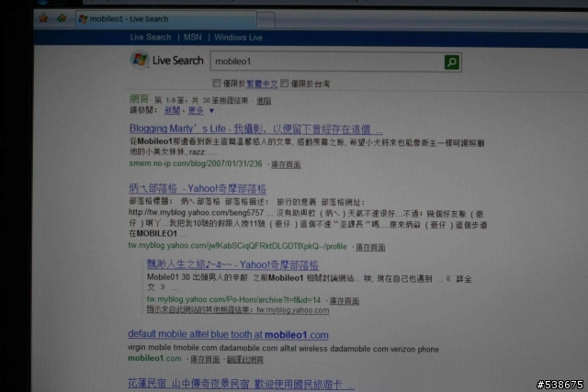588x392 pixels.
Task: Open cached page for Po-Hom archive result
Action: pos(345,301)
